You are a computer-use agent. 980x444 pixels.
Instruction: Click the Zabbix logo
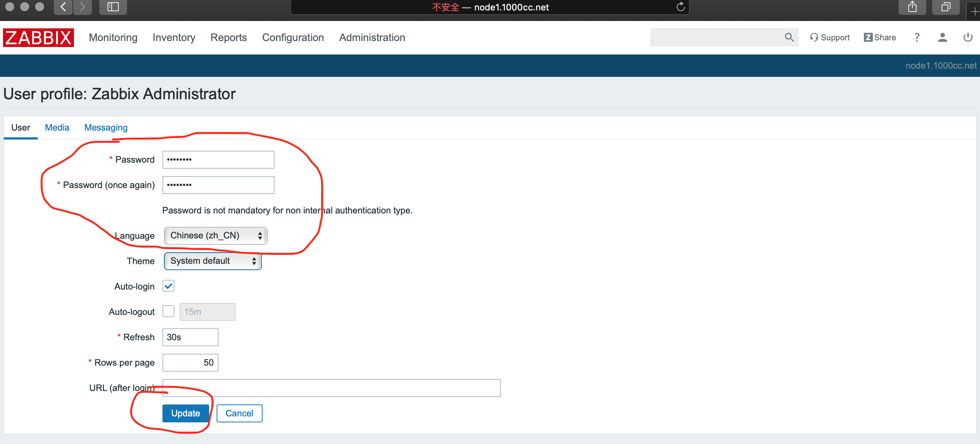coord(38,38)
